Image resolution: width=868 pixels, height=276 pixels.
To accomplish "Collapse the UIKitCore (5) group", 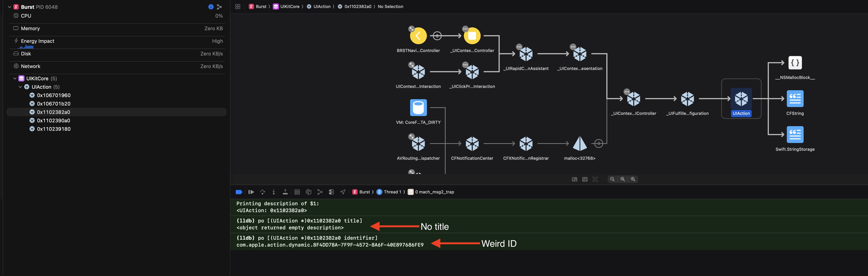I will click(x=15, y=79).
